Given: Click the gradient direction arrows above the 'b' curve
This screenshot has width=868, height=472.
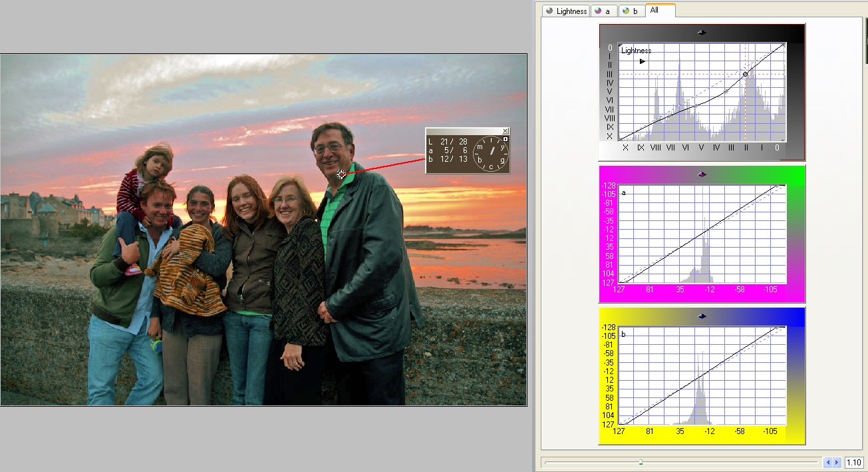Looking at the screenshot, I should (x=702, y=316).
